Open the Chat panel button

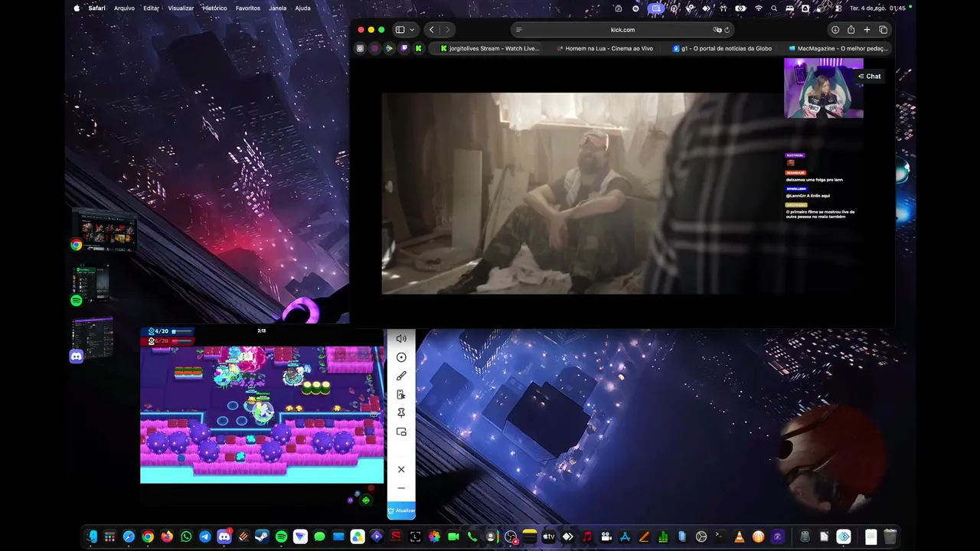pyautogui.click(x=870, y=77)
